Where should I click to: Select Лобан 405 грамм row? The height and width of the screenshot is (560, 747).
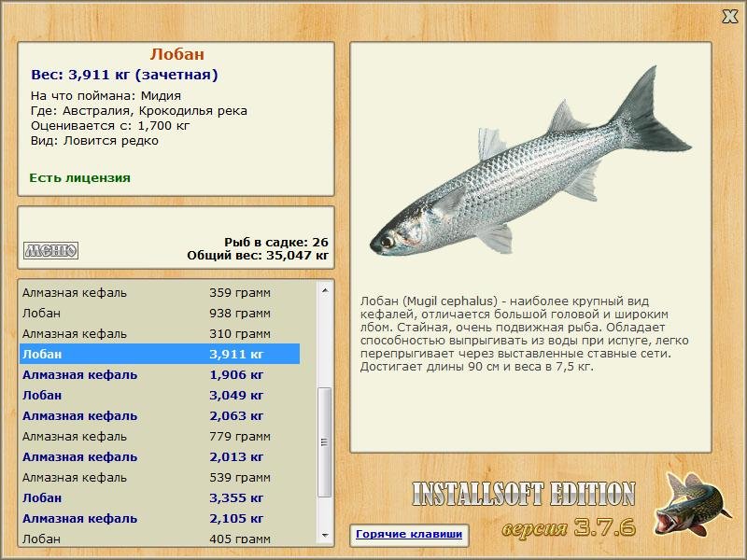(x=159, y=539)
